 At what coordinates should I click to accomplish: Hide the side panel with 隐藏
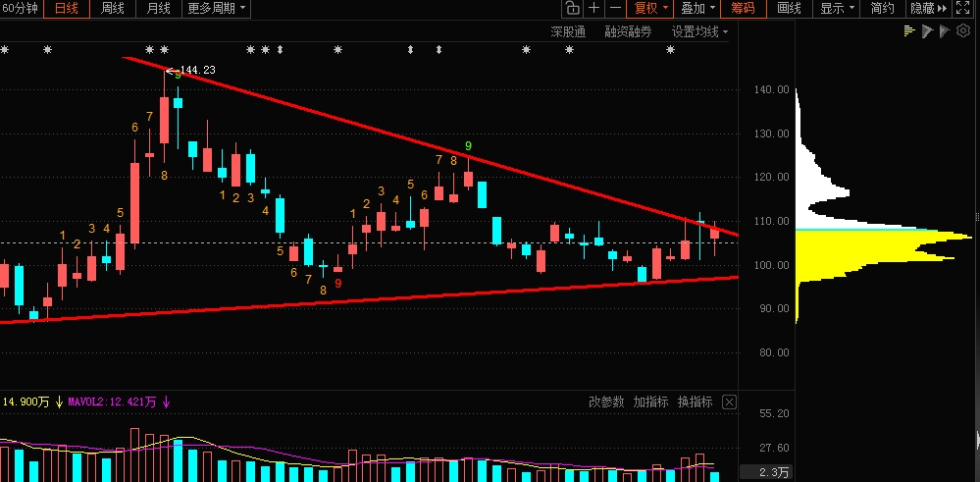[x=928, y=8]
